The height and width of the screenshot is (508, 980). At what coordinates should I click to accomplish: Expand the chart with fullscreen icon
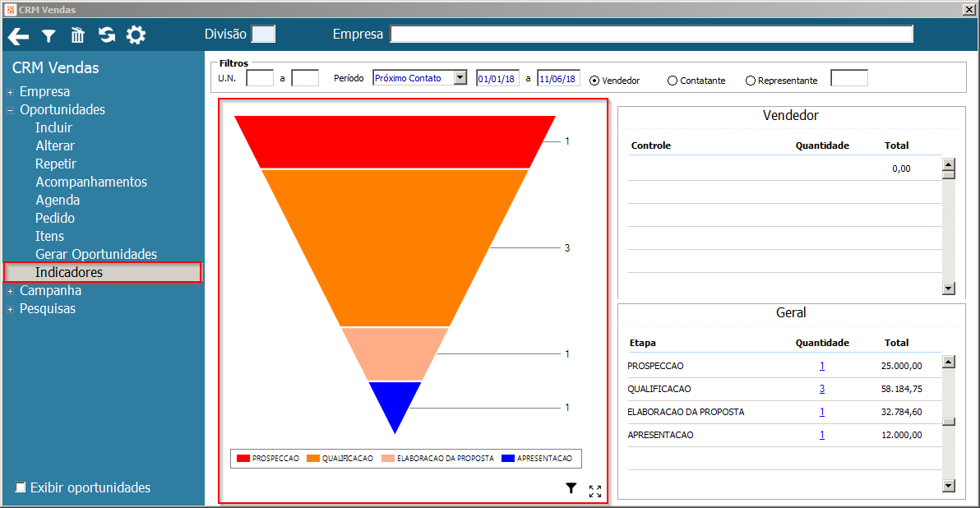(595, 491)
